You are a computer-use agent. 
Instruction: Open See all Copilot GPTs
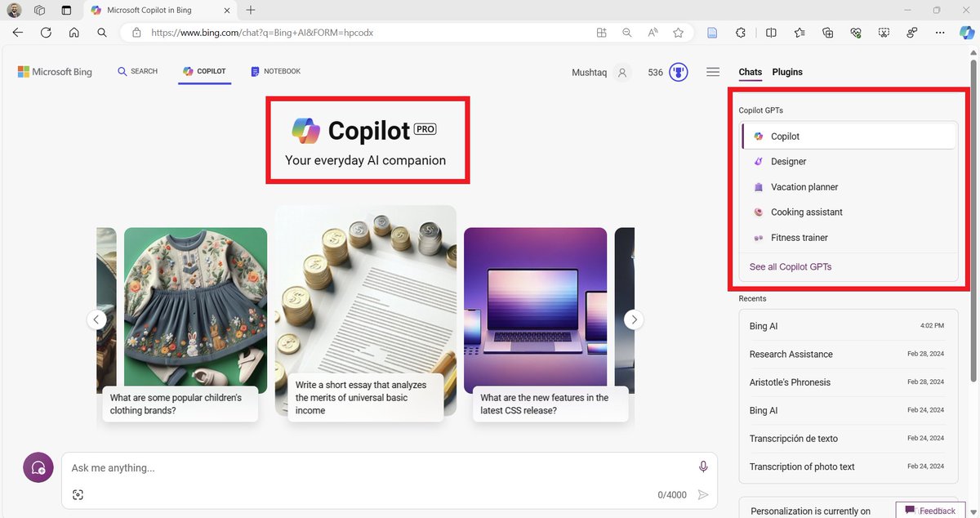coord(790,266)
